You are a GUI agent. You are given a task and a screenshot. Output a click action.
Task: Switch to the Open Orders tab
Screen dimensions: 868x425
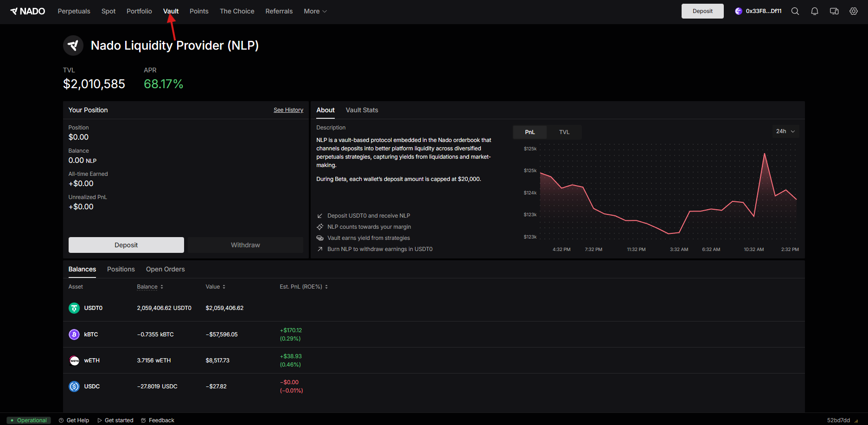[x=165, y=269]
